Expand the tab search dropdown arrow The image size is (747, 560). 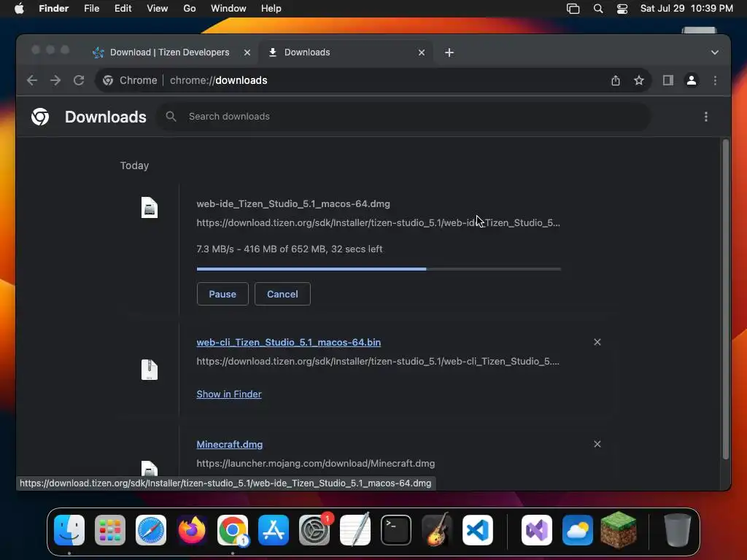point(714,52)
